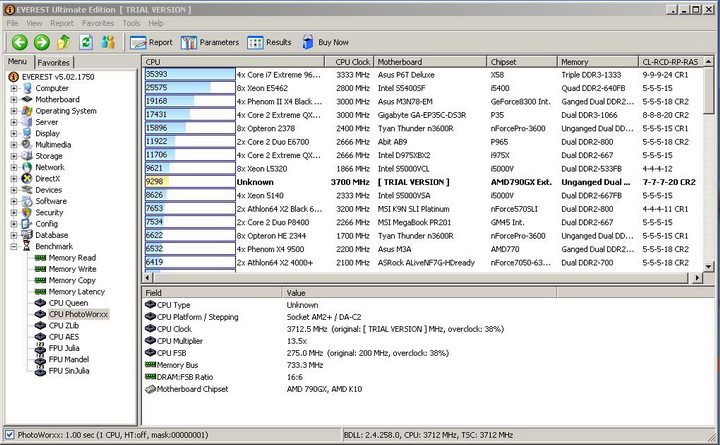Expand the Display tree node
This screenshot has width=720, height=445.
tap(14, 134)
